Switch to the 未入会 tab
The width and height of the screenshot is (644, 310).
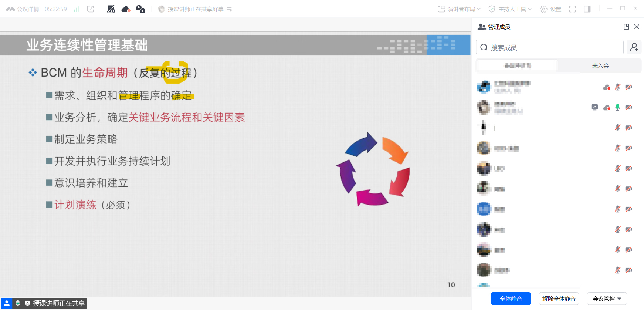coord(600,66)
